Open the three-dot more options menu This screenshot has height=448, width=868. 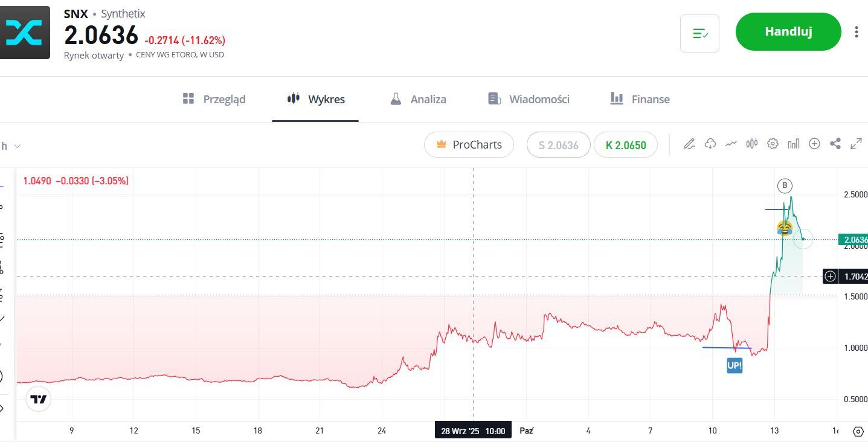click(856, 32)
